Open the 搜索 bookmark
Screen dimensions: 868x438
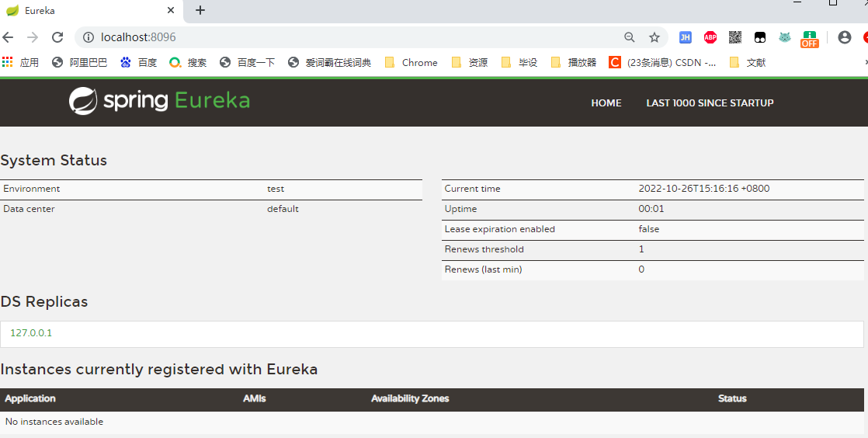pos(188,63)
